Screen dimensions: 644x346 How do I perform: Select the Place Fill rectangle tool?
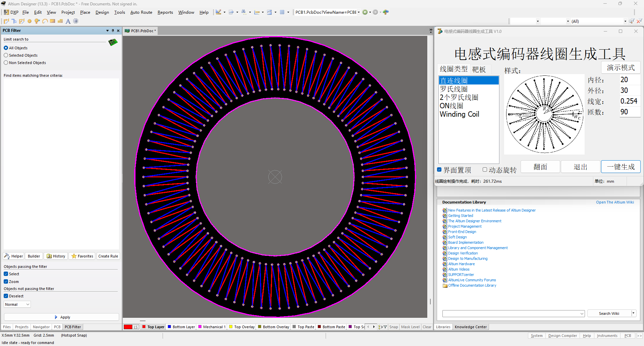[52, 21]
